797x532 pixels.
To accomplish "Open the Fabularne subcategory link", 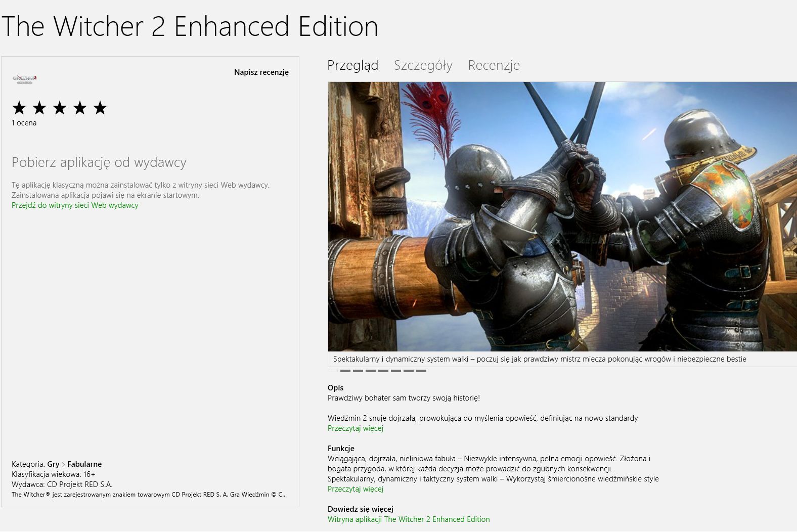I will coord(84,464).
